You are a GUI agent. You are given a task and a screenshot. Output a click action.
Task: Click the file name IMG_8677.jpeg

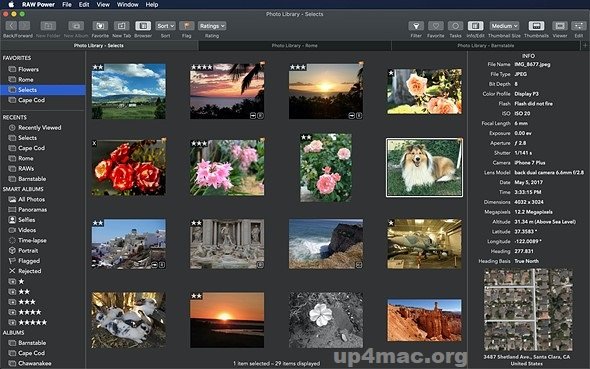(532, 64)
